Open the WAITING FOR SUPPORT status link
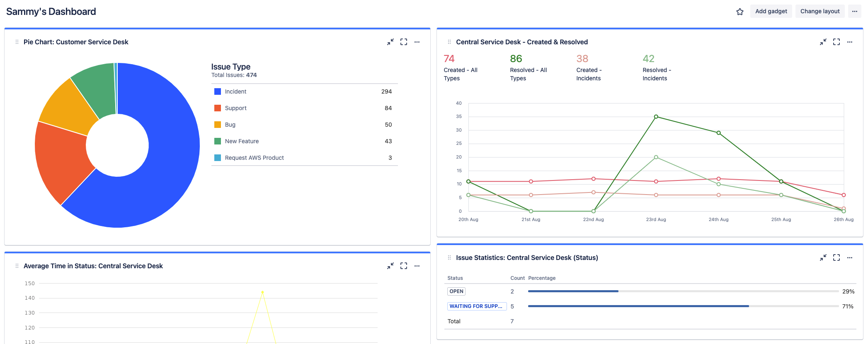The width and height of the screenshot is (868, 344). (x=476, y=306)
